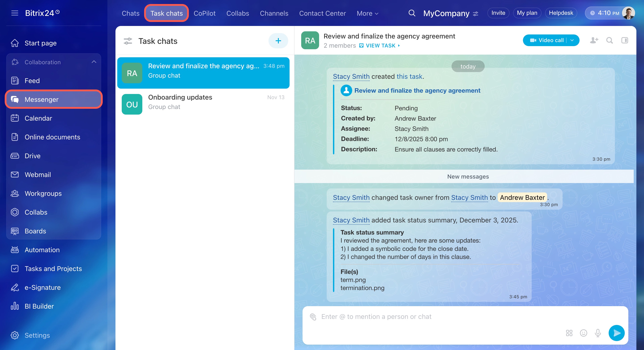Open the apps grid icon in message box
The width and height of the screenshot is (644, 350).
tap(569, 333)
